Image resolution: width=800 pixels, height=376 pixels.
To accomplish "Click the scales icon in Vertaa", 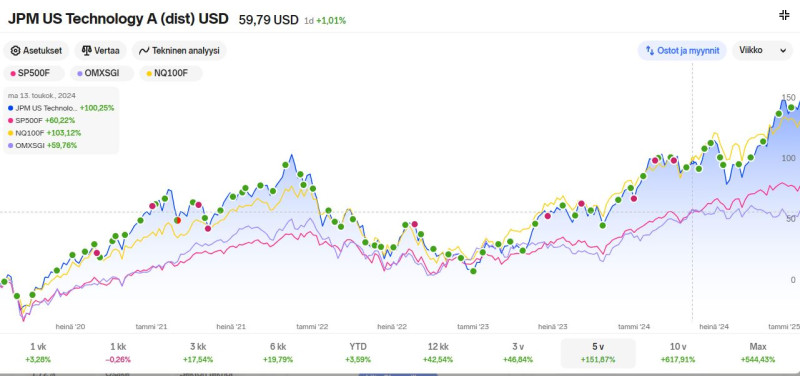I will pos(86,51).
